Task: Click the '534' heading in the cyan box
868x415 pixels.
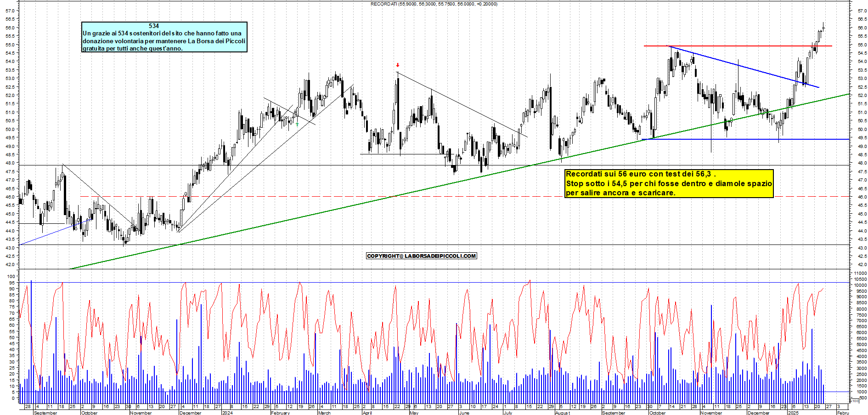Action: pyautogui.click(x=154, y=26)
